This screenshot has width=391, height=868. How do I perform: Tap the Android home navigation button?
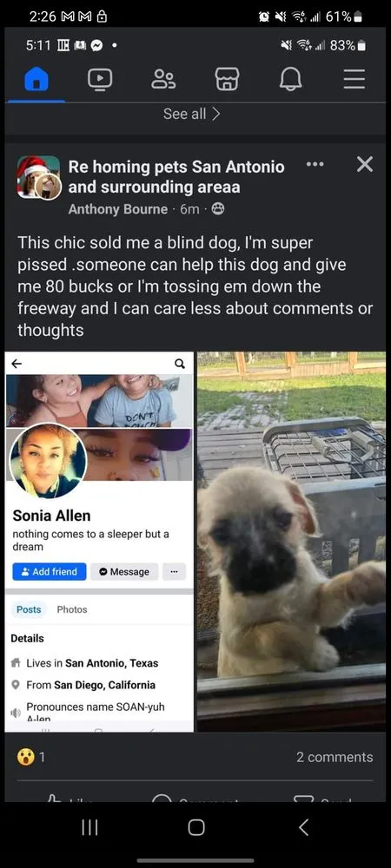196,827
